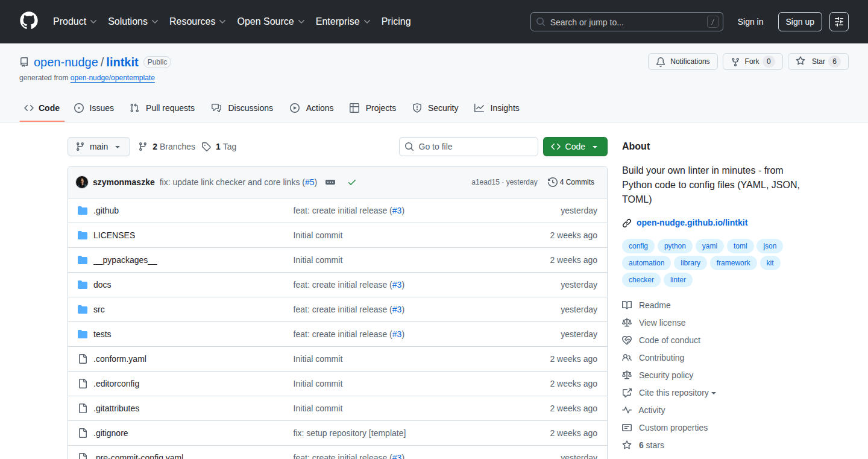868x459 pixels.
Task: Open the open-nudge.github.io/lintkit website link
Action: (x=692, y=223)
